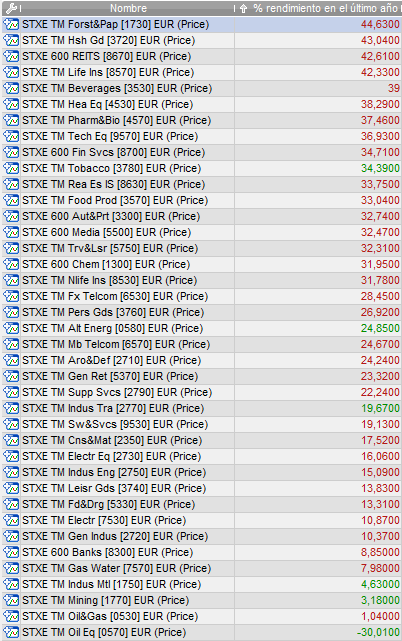Click the chart icon for STXE TM Mining

tap(11, 601)
